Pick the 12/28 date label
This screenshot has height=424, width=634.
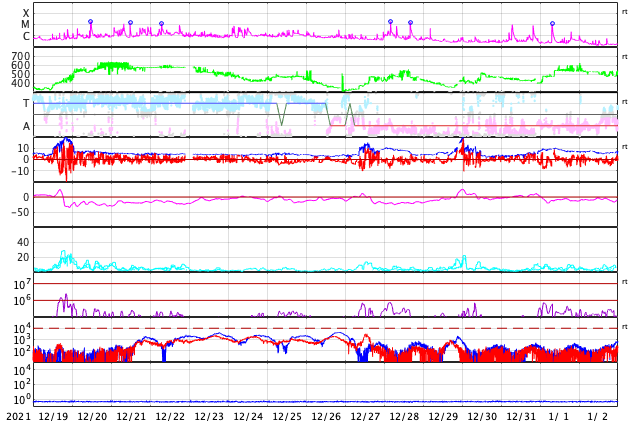click(x=404, y=417)
